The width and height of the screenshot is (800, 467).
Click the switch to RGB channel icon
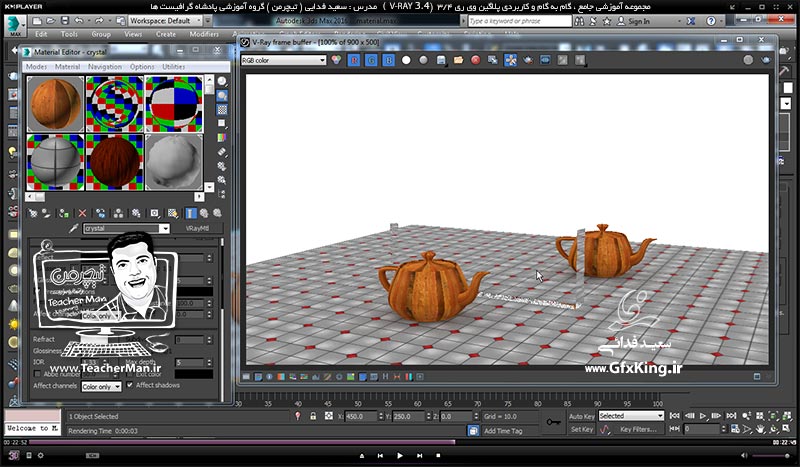pyautogui.click(x=336, y=60)
